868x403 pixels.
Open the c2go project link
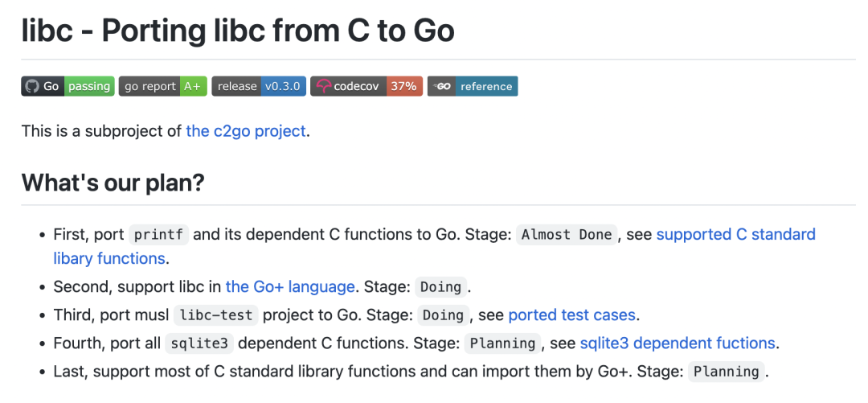point(246,131)
